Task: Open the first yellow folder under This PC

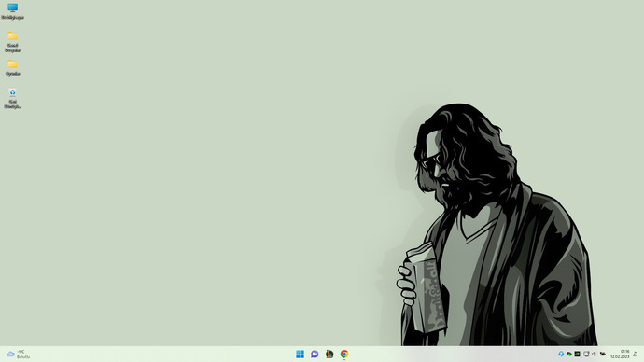Action: [x=12, y=42]
